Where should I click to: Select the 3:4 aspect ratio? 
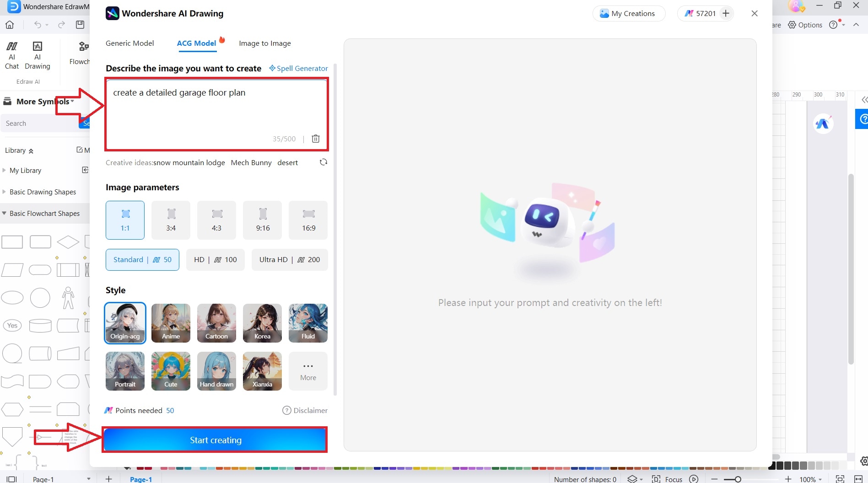click(x=171, y=220)
